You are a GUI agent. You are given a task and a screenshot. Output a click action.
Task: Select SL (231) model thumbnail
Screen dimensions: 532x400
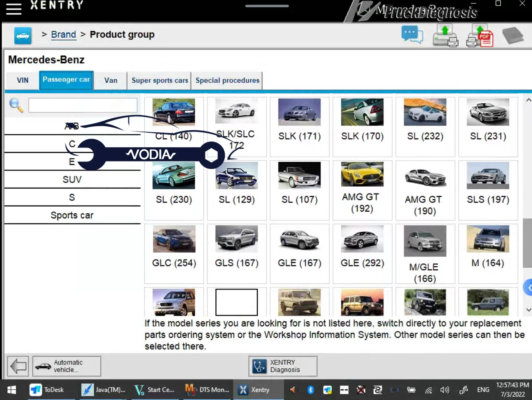[x=488, y=127]
